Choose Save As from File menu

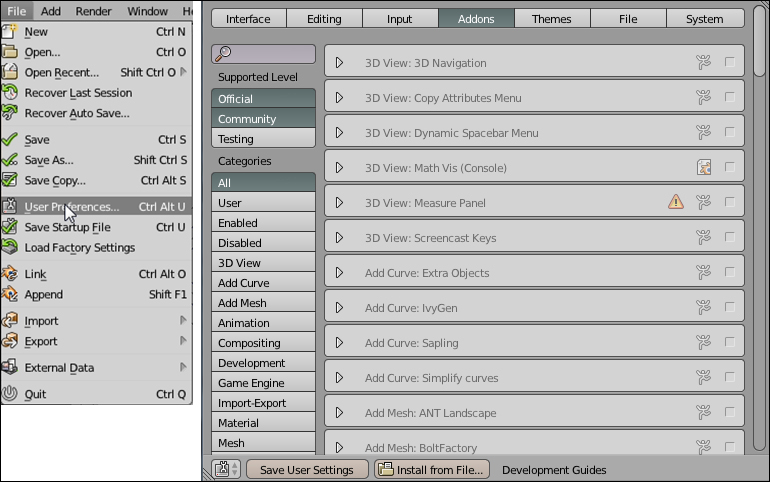[96, 160]
